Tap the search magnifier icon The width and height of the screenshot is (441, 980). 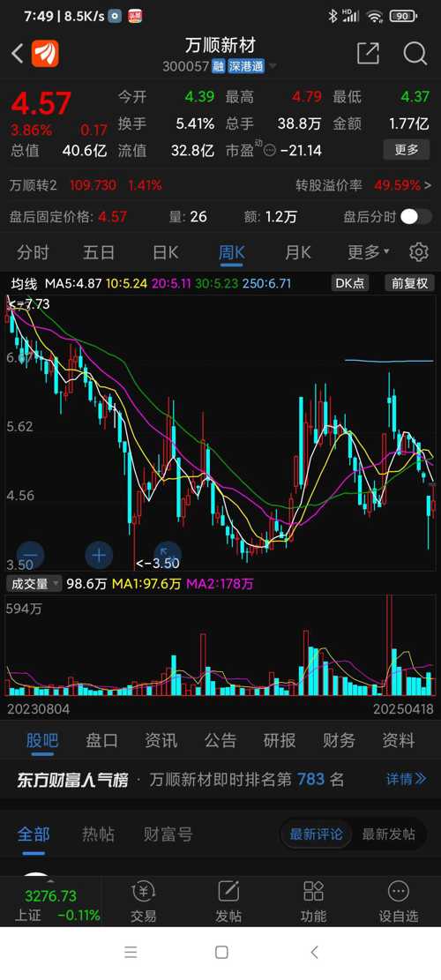415,54
